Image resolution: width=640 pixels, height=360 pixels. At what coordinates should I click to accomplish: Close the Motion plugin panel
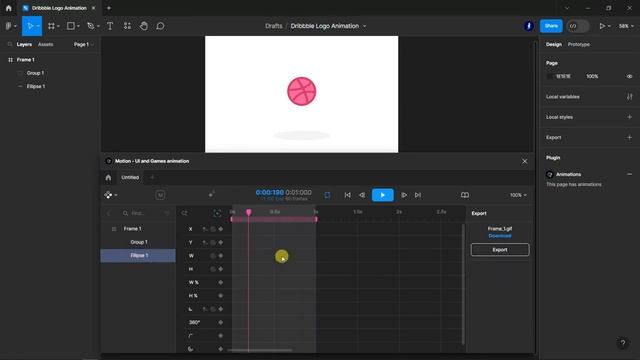(x=524, y=161)
